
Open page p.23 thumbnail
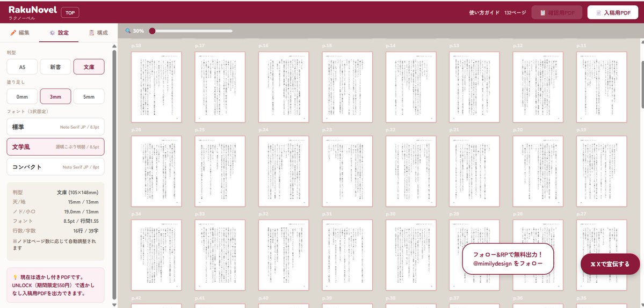[x=347, y=171]
